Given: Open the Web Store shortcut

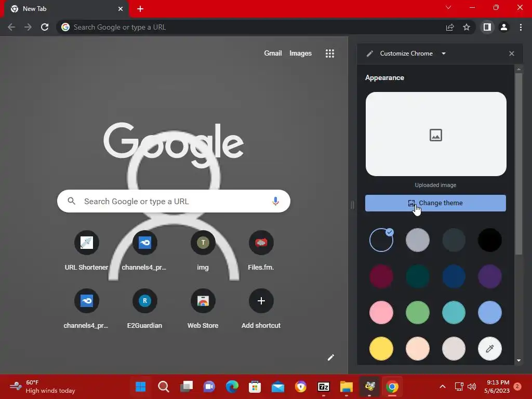Looking at the screenshot, I should click(203, 309).
